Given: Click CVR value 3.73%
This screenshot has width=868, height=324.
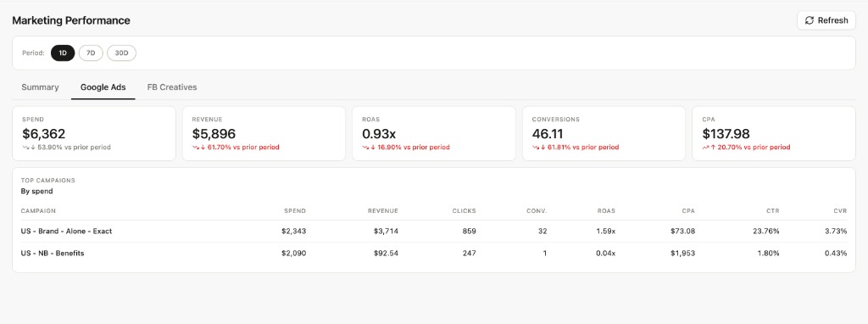Looking at the screenshot, I should [x=835, y=231].
